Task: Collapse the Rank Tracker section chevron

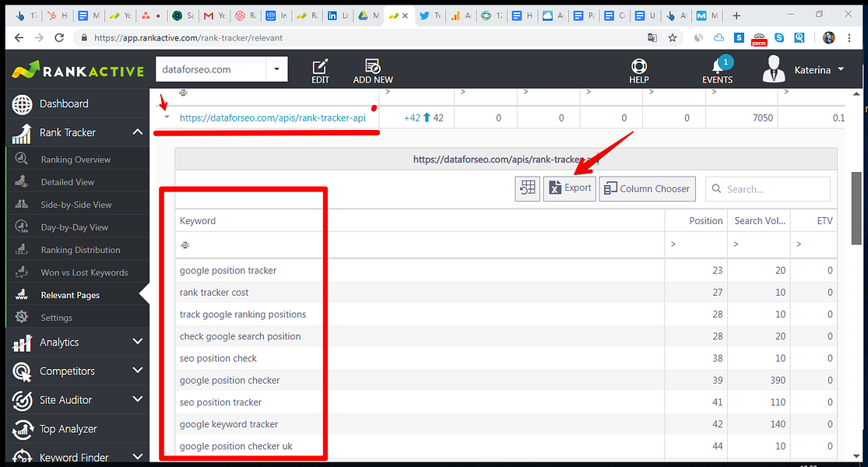Action: 137,132
